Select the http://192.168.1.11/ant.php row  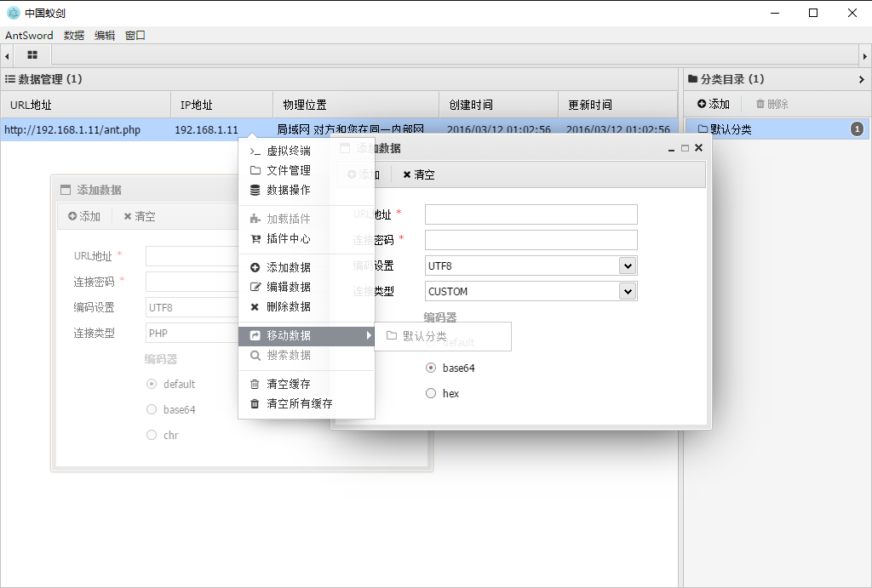[x=339, y=129]
